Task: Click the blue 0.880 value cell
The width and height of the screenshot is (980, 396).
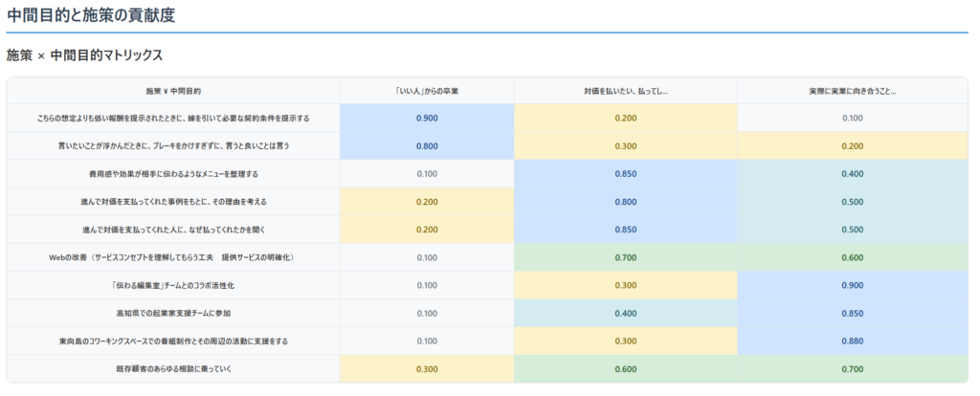Action: click(x=852, y=341)
